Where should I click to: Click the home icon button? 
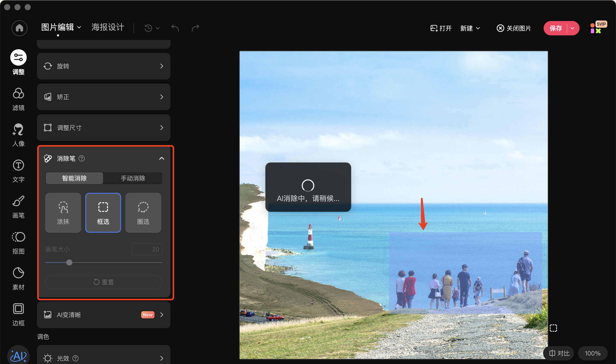click(x=20, y=28)
